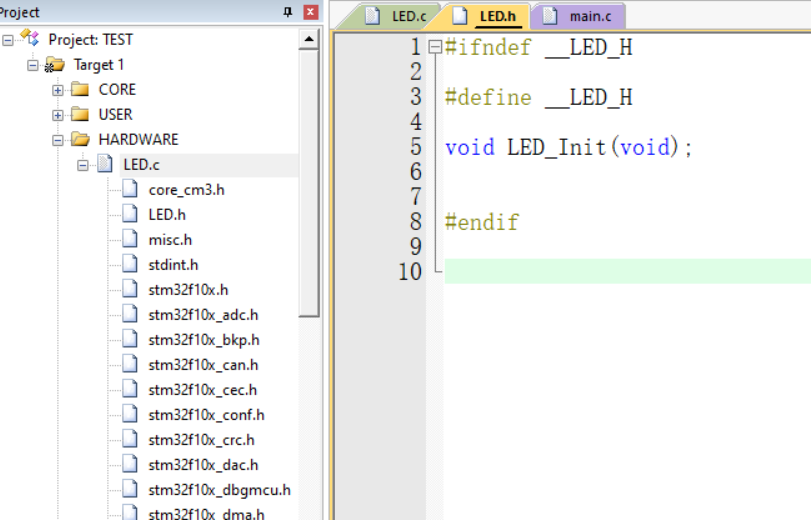Viewport: 811px width, 520px height.
Task: Click the #endif directive on line 8
Action: [482, 222]
